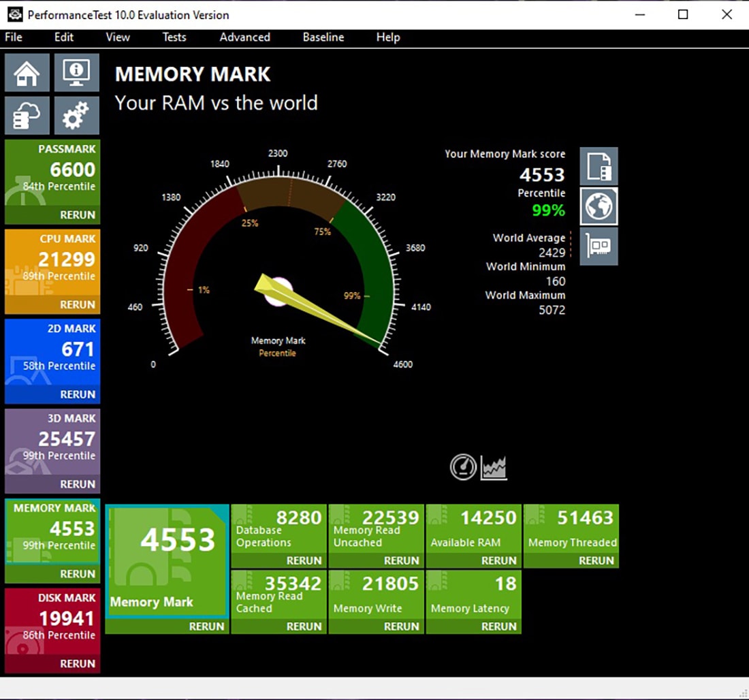Switch to the distribution chart view icon
The height and width of the screenshot is (700, 749).
click(494, 467)
